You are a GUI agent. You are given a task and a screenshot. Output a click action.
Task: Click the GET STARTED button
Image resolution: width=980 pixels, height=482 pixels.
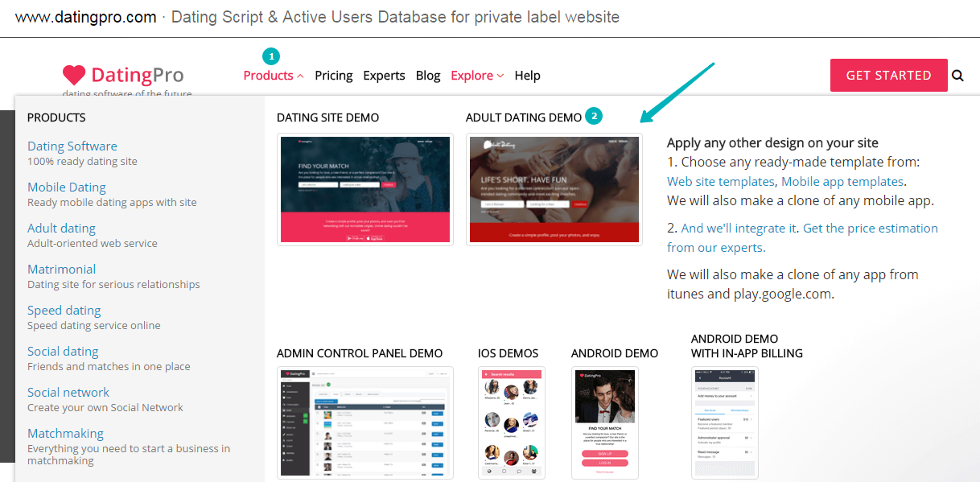tap(888, 75)
